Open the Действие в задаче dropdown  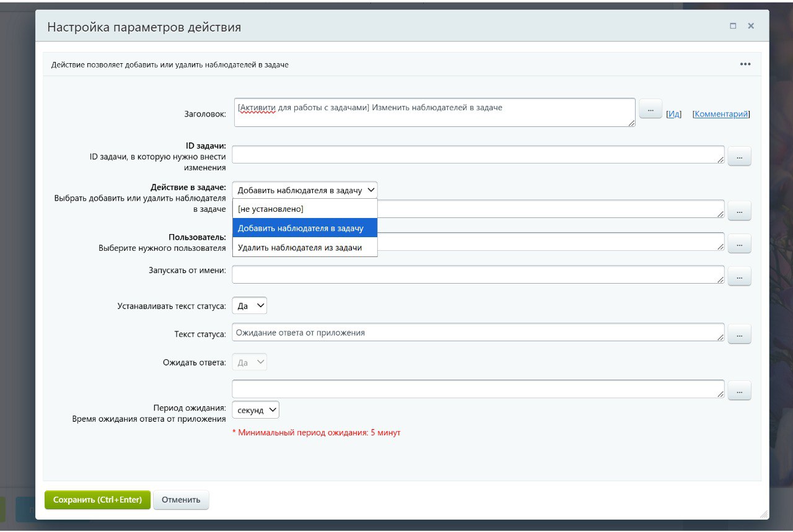tap(304, 190)
